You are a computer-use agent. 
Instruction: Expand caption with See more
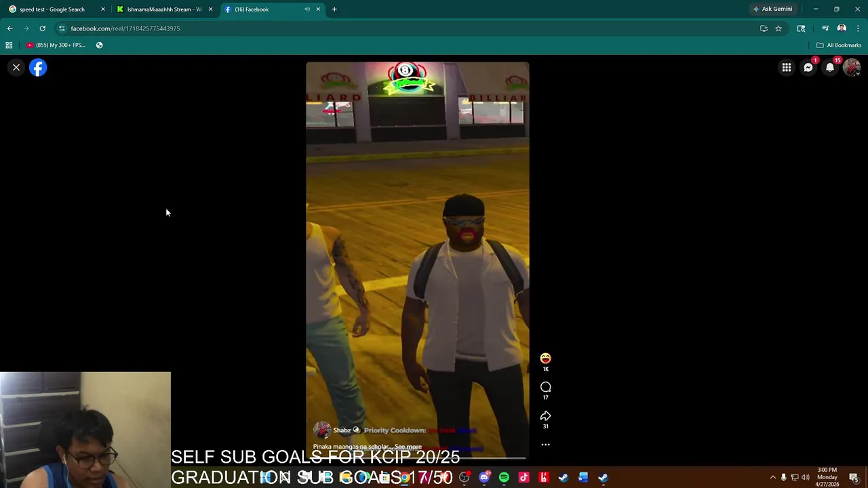408,447
